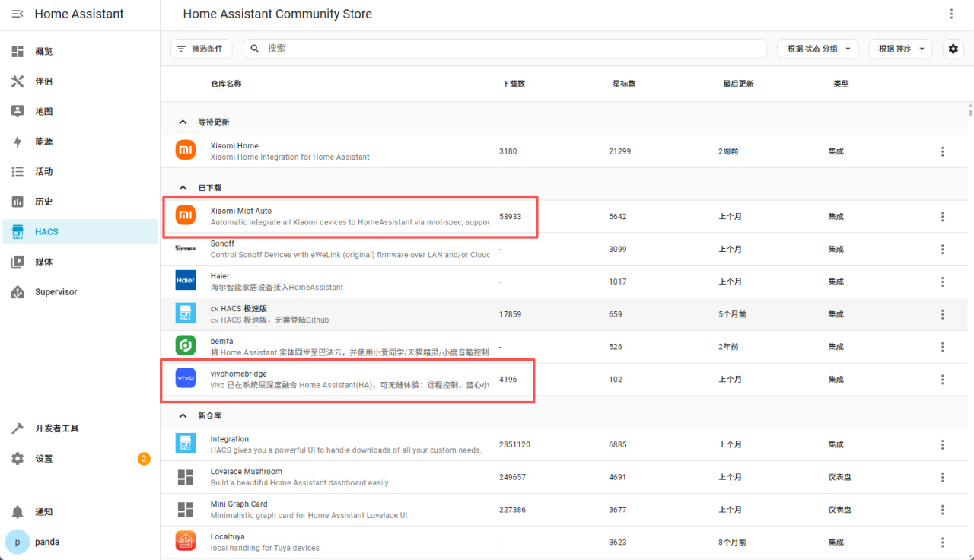
Task: Open panda user profile avatar
Action: [18, 542]
